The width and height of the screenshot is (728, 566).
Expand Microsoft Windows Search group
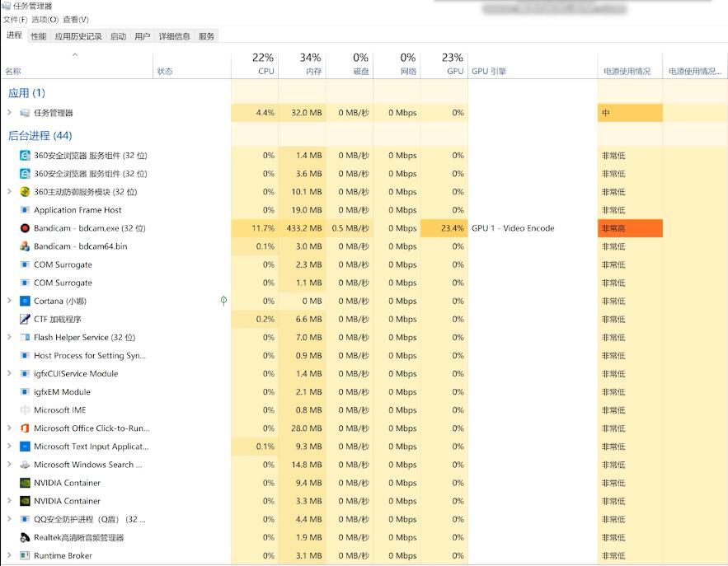point(9,464)
